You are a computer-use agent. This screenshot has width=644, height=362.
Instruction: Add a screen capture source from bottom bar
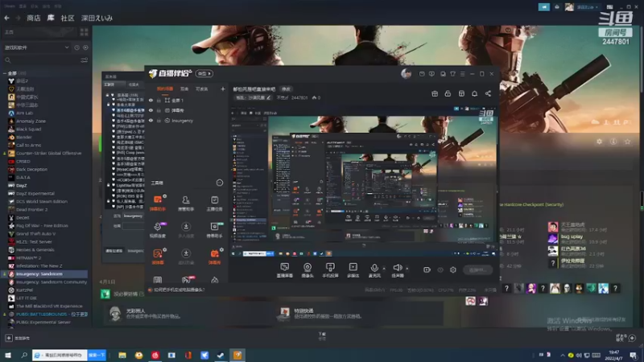pos(285,270)
